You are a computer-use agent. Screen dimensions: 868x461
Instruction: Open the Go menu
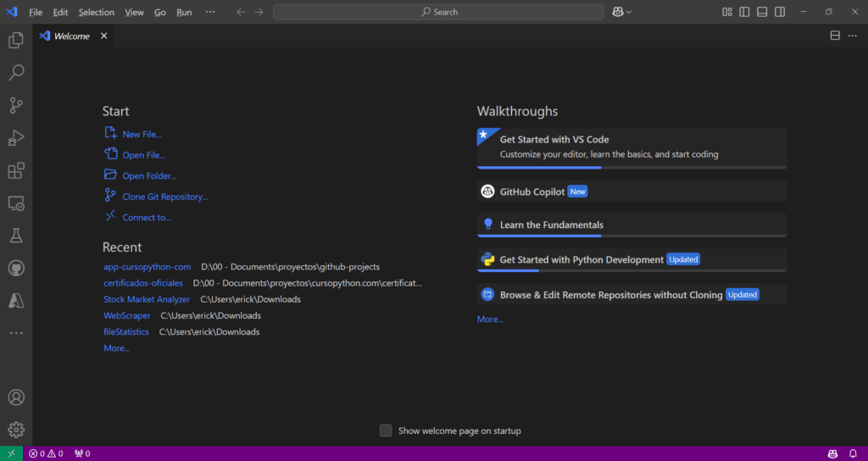pyautogui.click(x=160, y=12)
